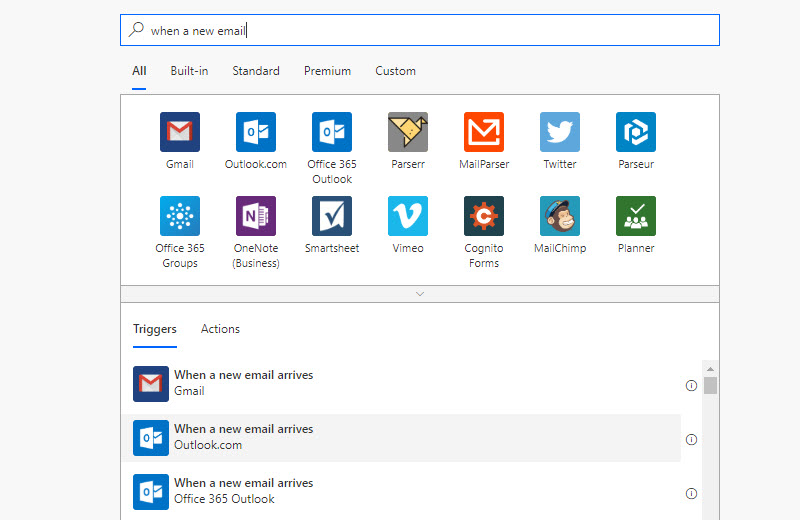Screen dimensions: 800x520
Task: Click the 'Parserr' connector label
Action: (408, 164)
